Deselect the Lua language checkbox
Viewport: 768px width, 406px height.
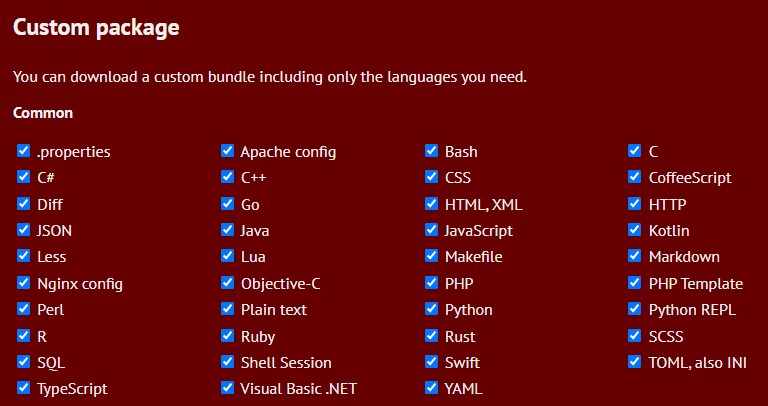tap(227, 256)
